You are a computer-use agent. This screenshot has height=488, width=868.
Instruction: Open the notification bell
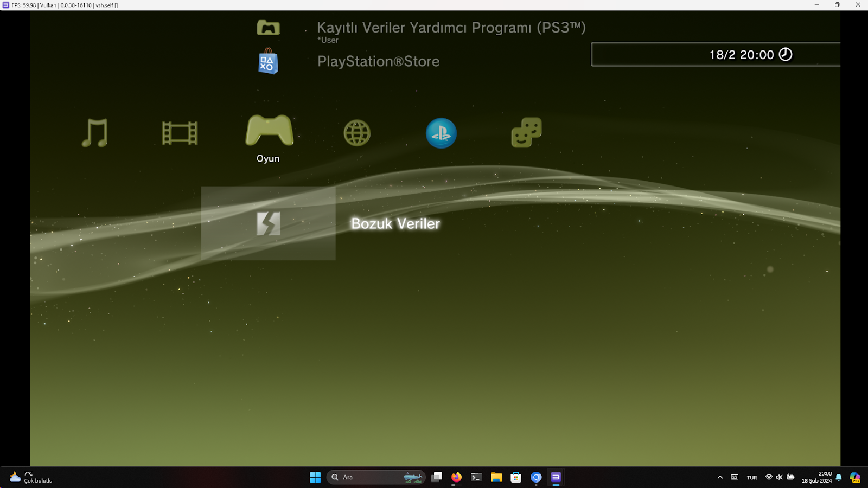click(x=839, y=477)
